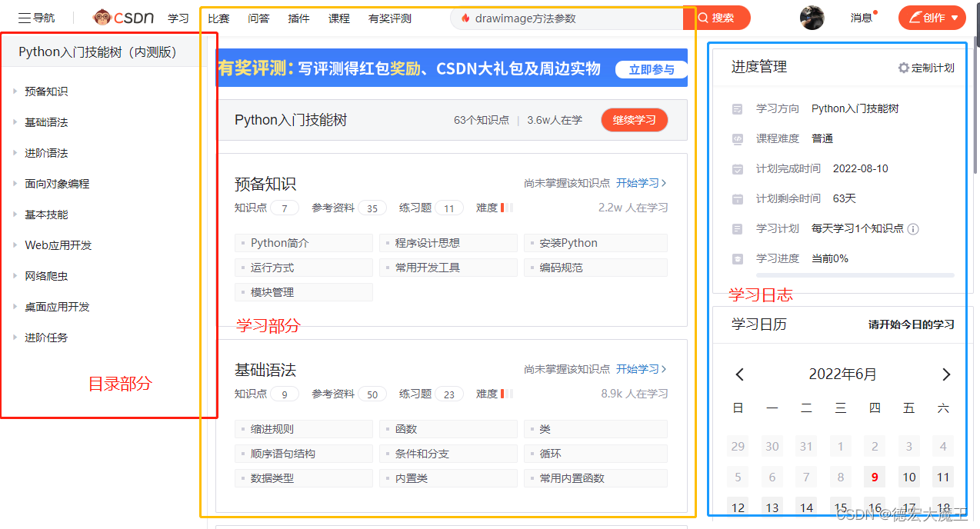
Task: Expand 桌面应用开发 in the sidebar tree
Action: (15, 307)
